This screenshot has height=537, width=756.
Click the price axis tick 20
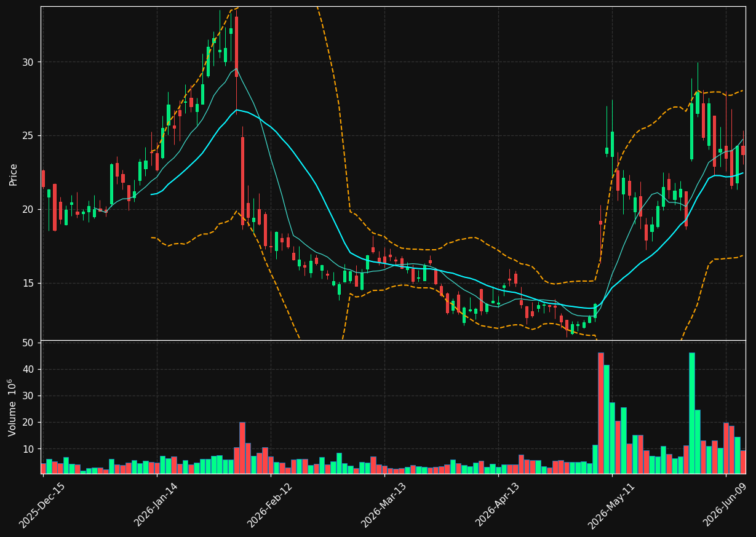28,210
